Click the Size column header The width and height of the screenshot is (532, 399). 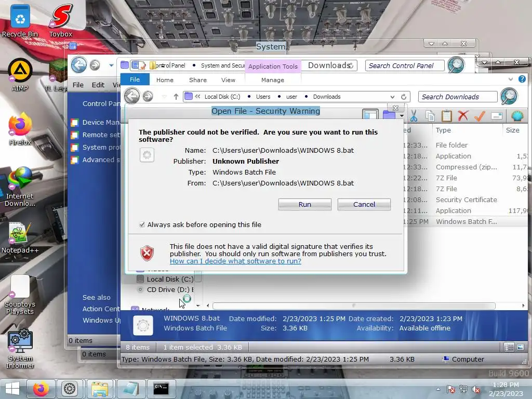(512, 130)
